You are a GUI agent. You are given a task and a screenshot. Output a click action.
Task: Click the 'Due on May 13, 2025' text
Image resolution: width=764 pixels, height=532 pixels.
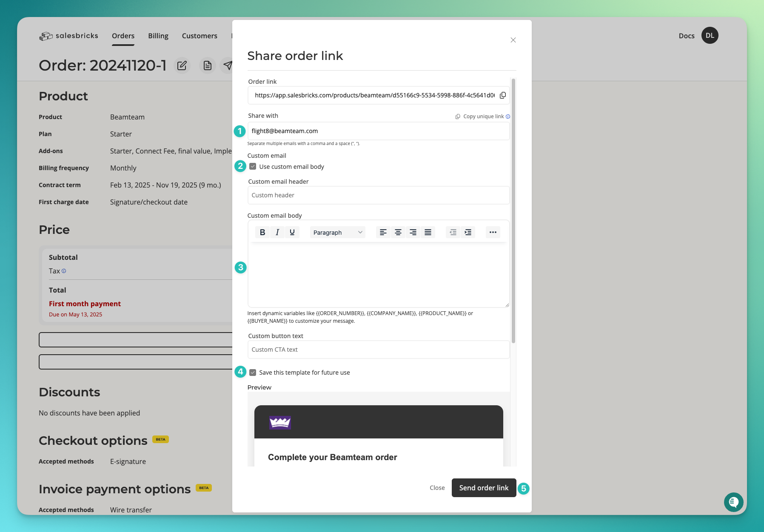click(75, 315)
